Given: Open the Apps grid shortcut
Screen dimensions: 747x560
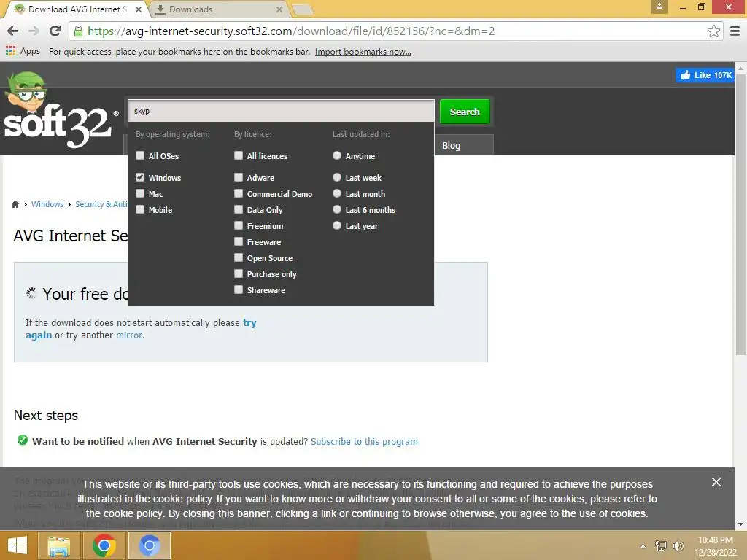Looking at the screenshot, I should pos(23,52).
